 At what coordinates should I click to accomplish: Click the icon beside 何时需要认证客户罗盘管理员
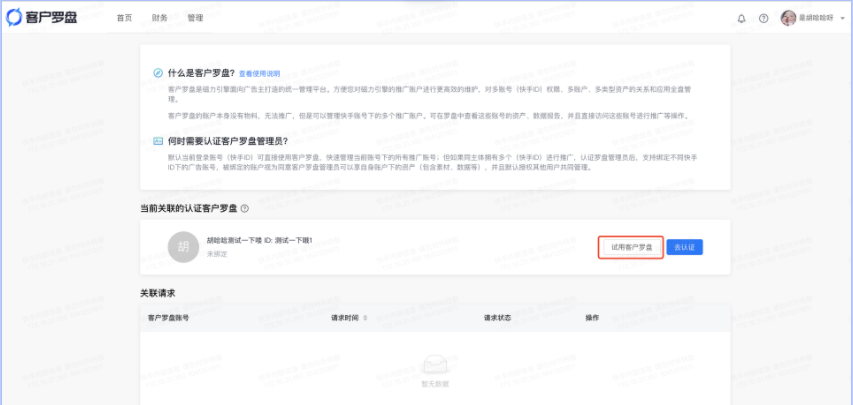tap(158, 141)
